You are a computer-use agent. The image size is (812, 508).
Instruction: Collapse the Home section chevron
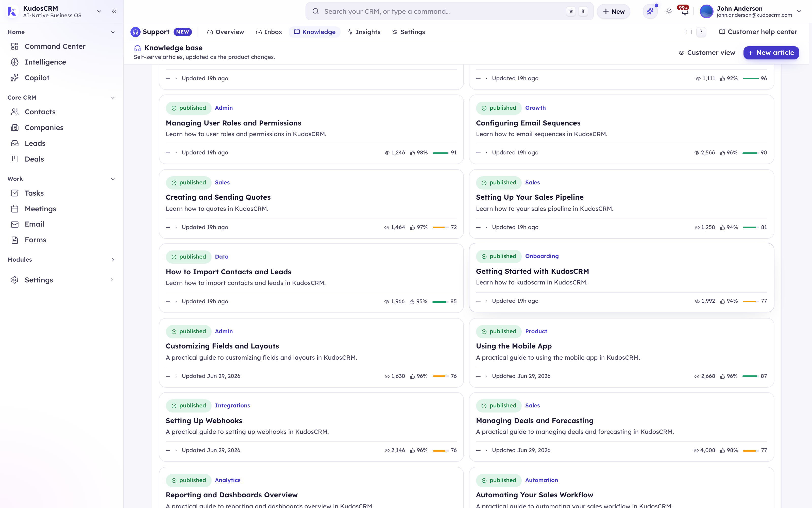[113, 32]
